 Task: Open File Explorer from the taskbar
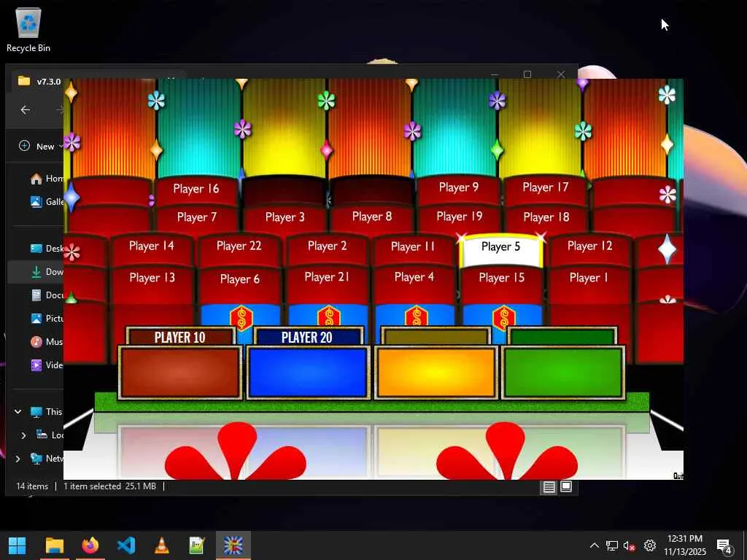(x=54, y=545)
